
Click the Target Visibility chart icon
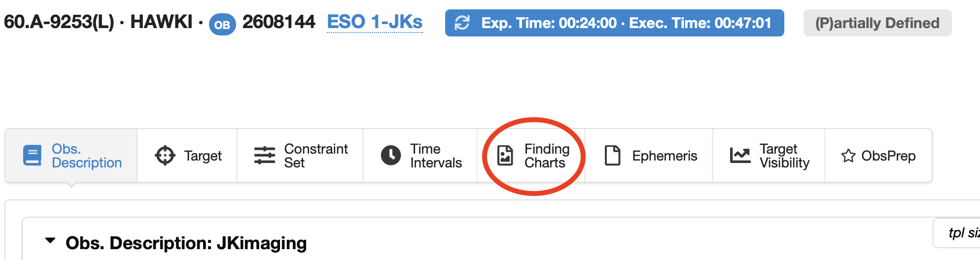pos(740,156)
